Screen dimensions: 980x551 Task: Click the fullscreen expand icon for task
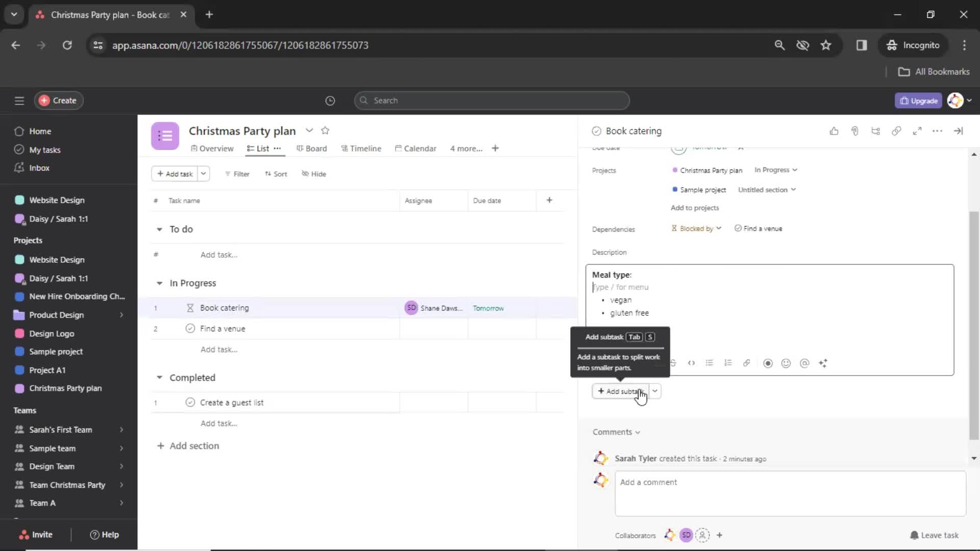[x=917, y=131]
